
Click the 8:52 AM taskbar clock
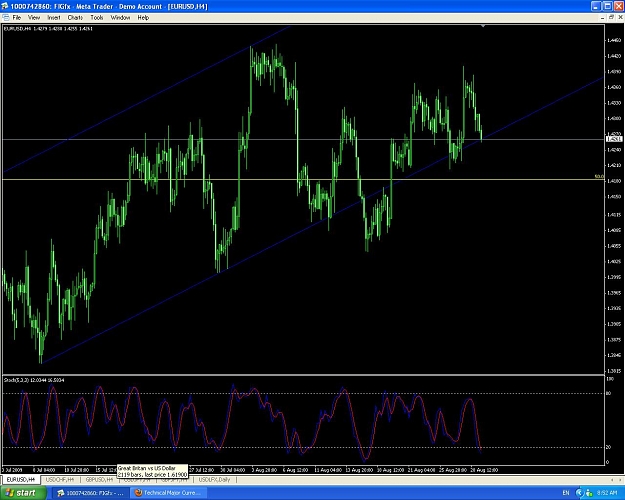coord(607,493)
